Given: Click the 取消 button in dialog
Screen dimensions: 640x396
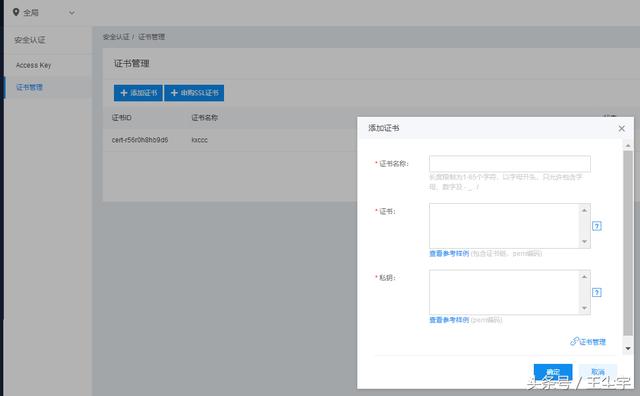Looking at the screenshot, I should tap(598, 372).
